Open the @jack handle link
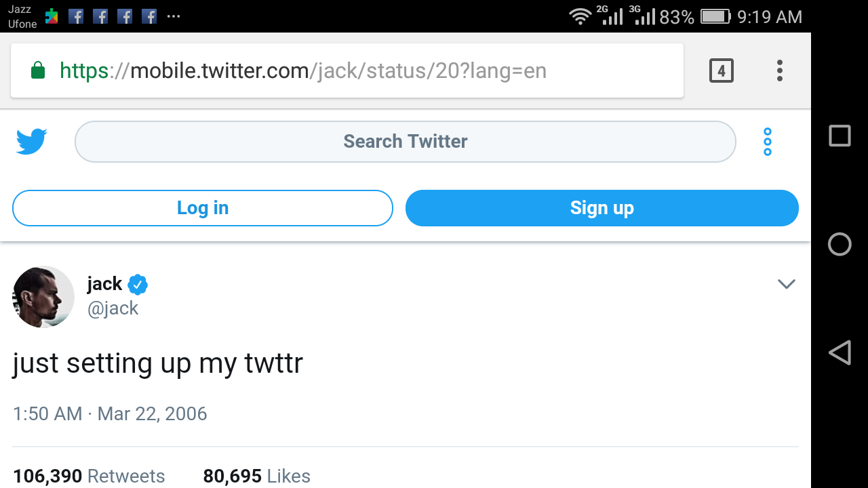Image resolution: width=868 pixels, height=488 pixels. (113, 308)
